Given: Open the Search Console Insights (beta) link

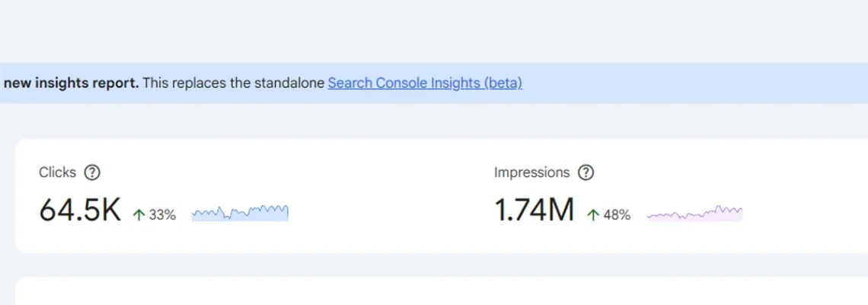Looking at the screenshot, I should 425,83.
